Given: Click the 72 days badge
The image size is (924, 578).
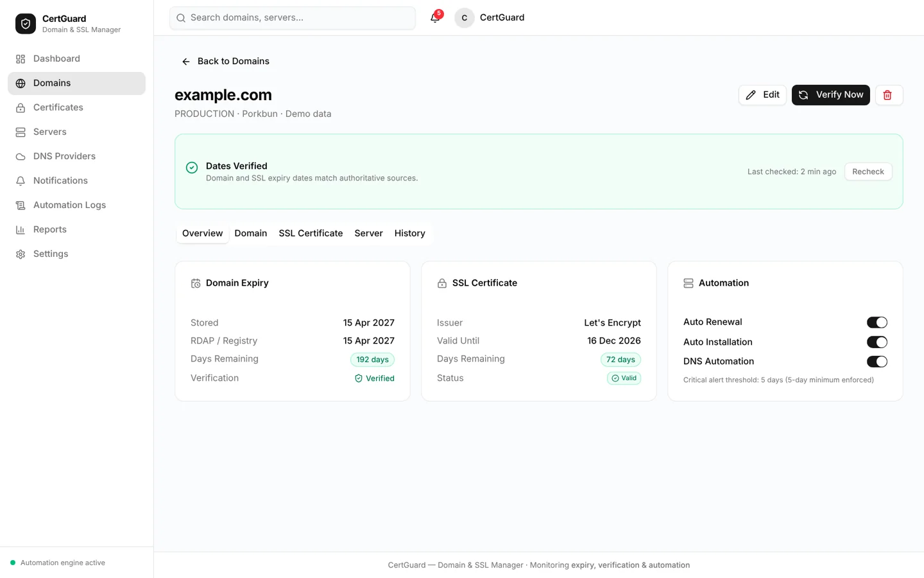Looking at the screenshot, I should [x=620, y=360].
